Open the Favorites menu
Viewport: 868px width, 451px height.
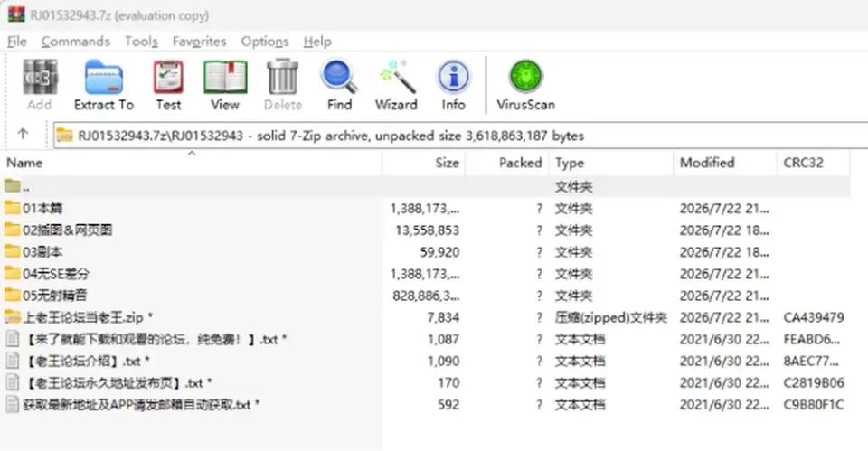(x=199, y=42)
